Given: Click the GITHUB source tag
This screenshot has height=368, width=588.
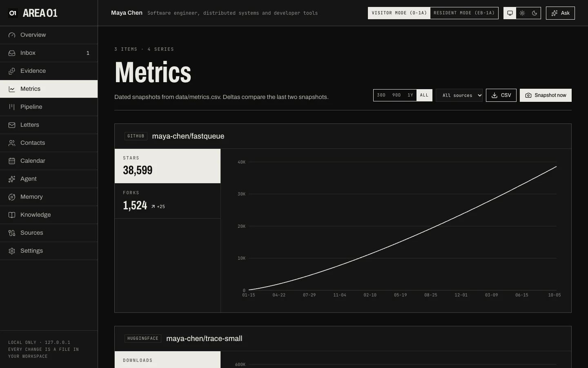Looking at the screenshot, I should [136, 136].
